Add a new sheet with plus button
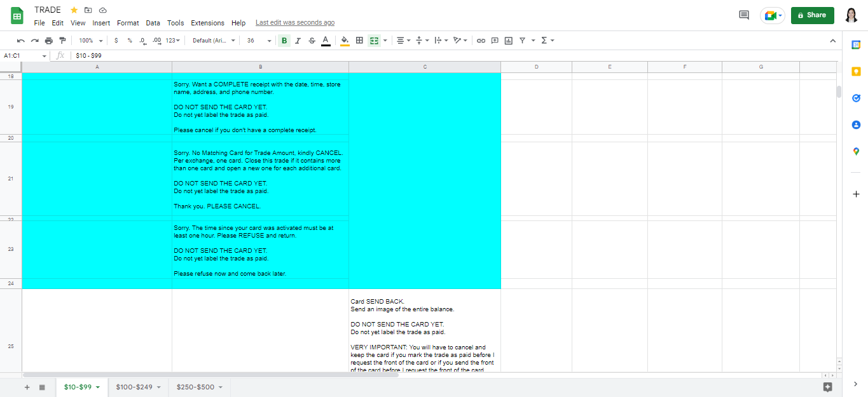Screen dimensions: 868x397 pos(27,387)
